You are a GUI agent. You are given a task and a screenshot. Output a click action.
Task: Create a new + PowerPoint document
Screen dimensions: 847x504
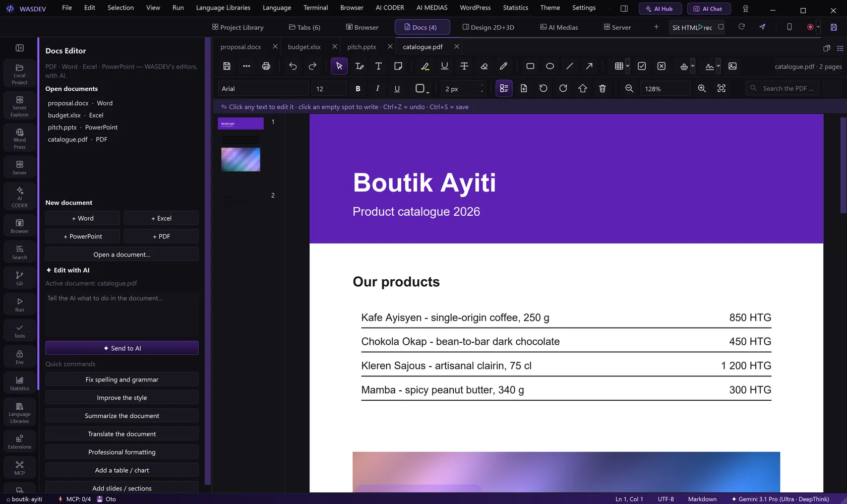click(83, 236)
